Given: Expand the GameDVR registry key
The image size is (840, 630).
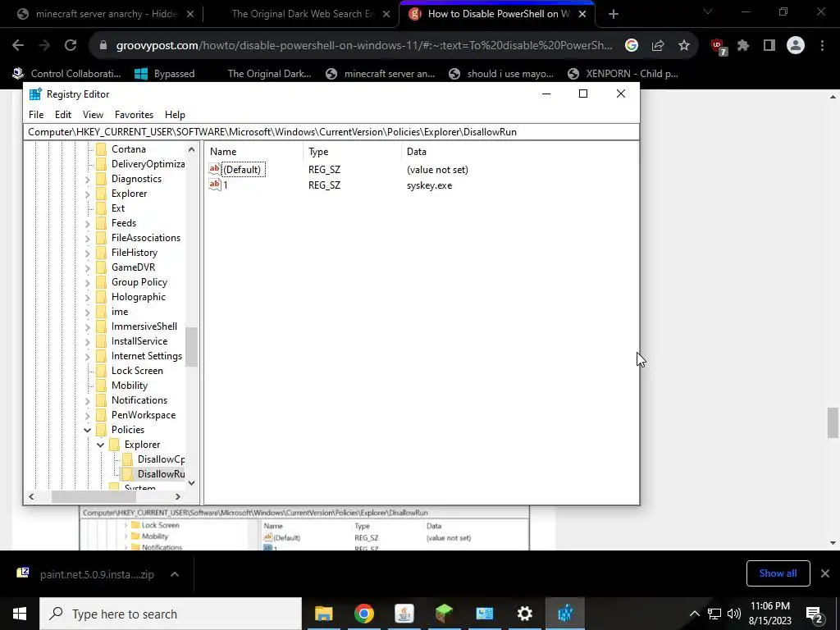Looking at the screenshot, I should 87,267.
